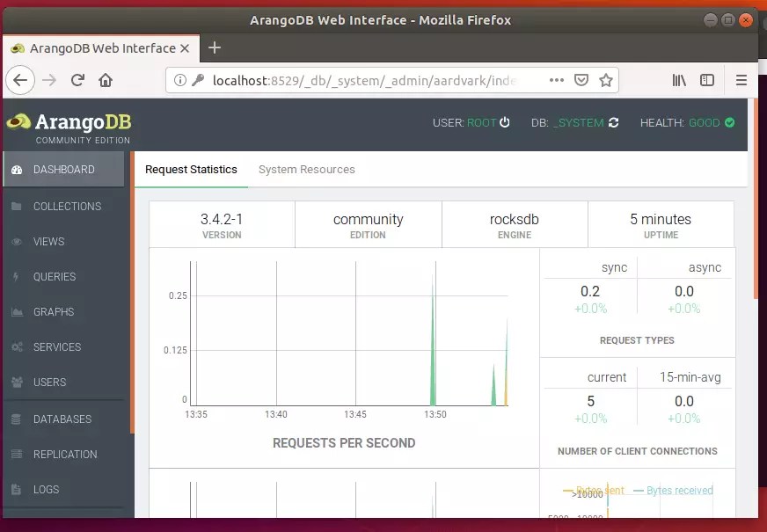Switch to the System Resources tab

click(306, 169)
